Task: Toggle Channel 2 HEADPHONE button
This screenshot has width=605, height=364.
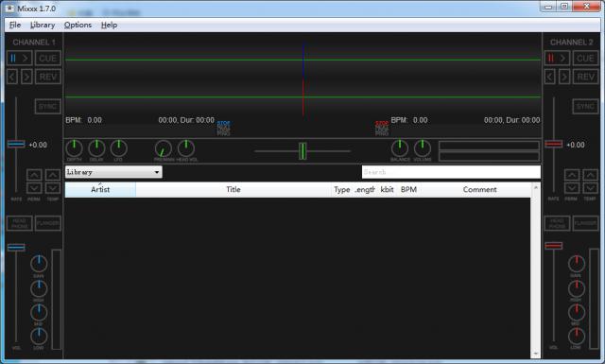Action: [x=557, y=223]
